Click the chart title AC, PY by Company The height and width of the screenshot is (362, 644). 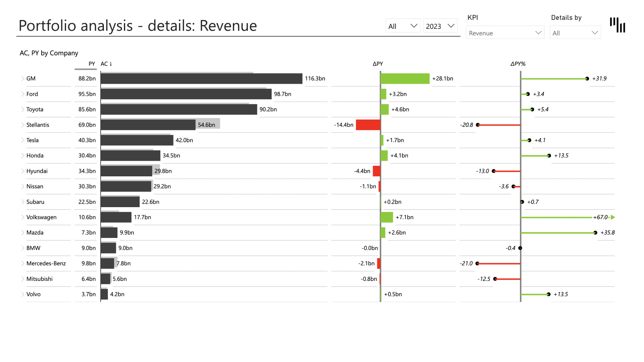click(x=49, y=53)
